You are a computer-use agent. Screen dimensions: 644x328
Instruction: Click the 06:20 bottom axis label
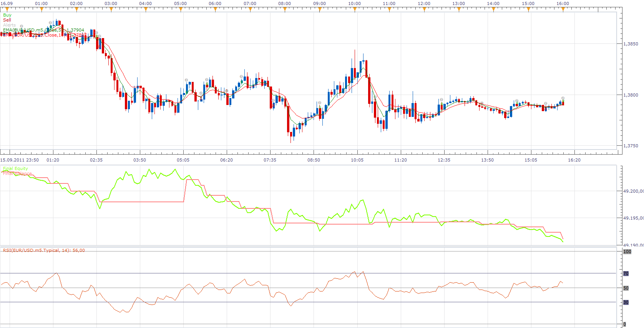227,160
